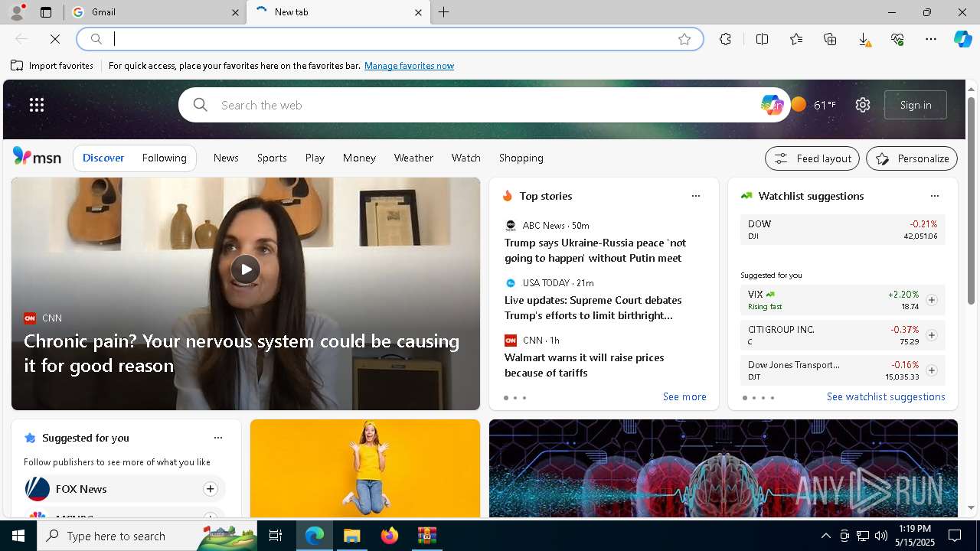The height and width of the screenshot is (551, 980).
Task: Open the Shopping menu item
Action: click(x=521, y=158)
